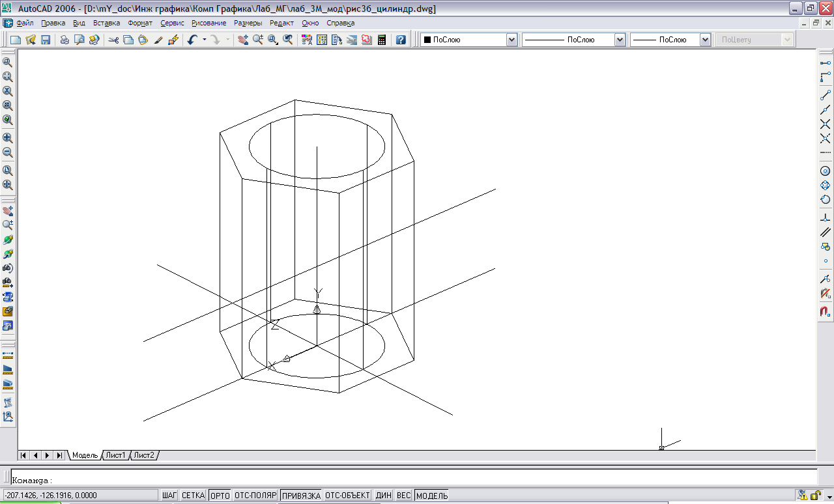The image size is (834, 504).
Task: Click Temporary Tracking Point icon at top right
Action: 825,62
